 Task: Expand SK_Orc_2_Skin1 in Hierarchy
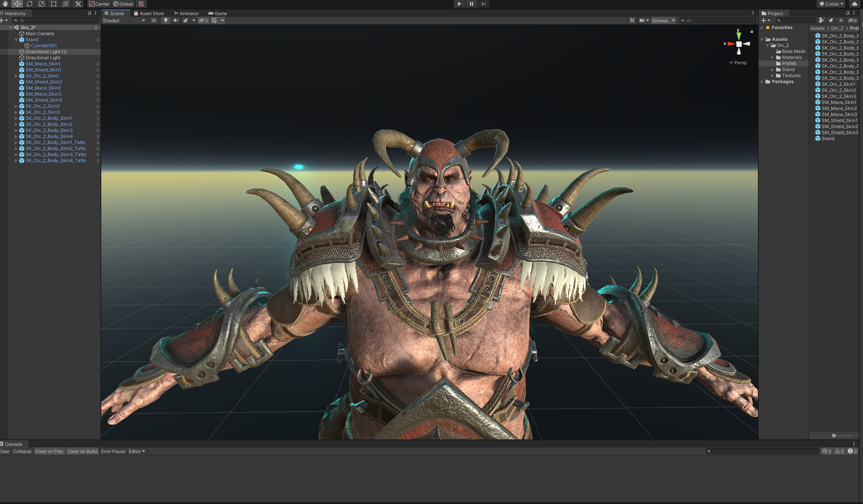pos(16,76)
